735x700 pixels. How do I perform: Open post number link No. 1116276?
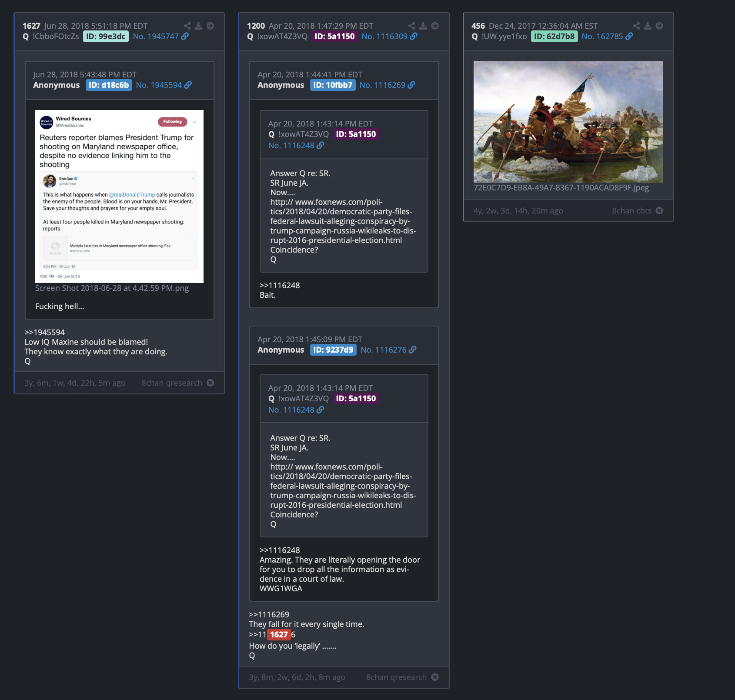click(384, 350)
